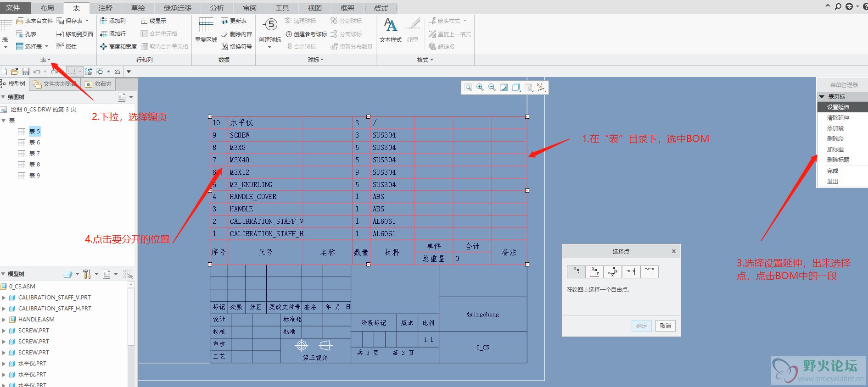Image resolution: width=868 pixels, height=387 pixels.
Task: Click the save disk icon in quick toolbar
Action: [x=26, y=72]
